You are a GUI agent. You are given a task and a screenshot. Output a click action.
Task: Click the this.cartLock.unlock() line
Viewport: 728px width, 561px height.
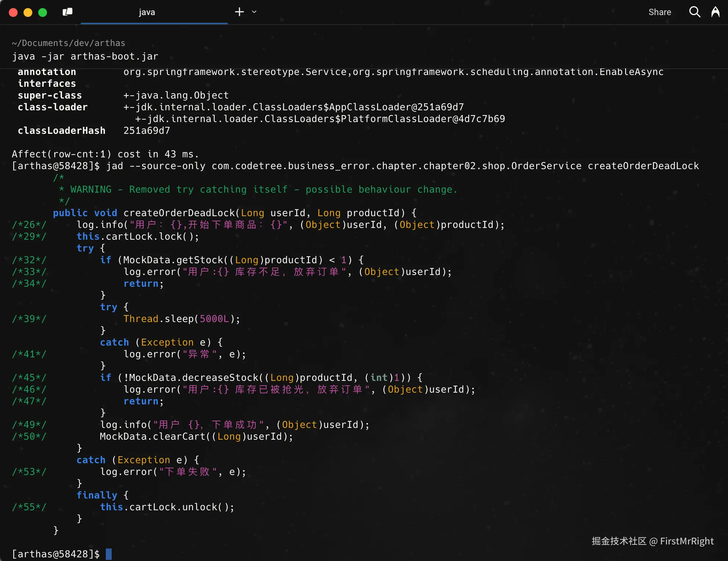tap(167, 507)
